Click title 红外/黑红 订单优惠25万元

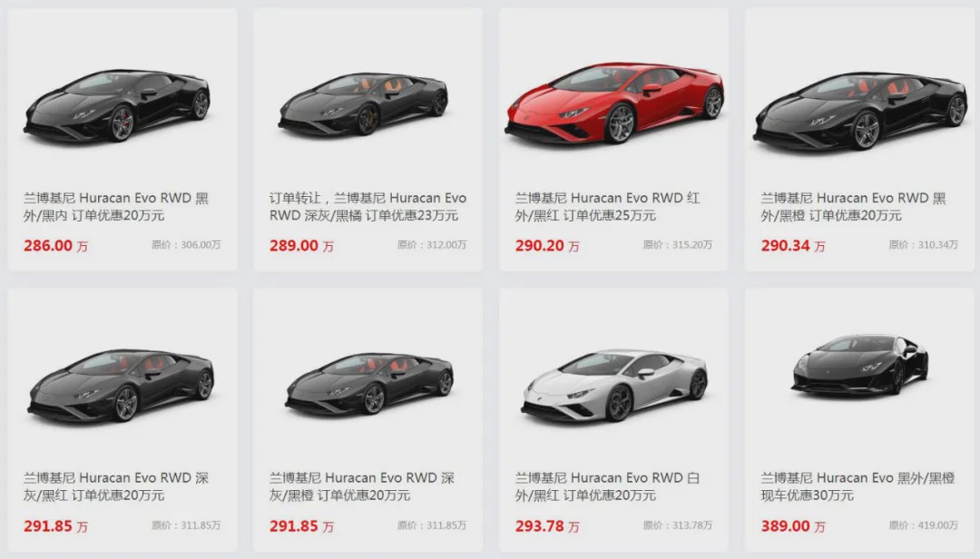607,206
